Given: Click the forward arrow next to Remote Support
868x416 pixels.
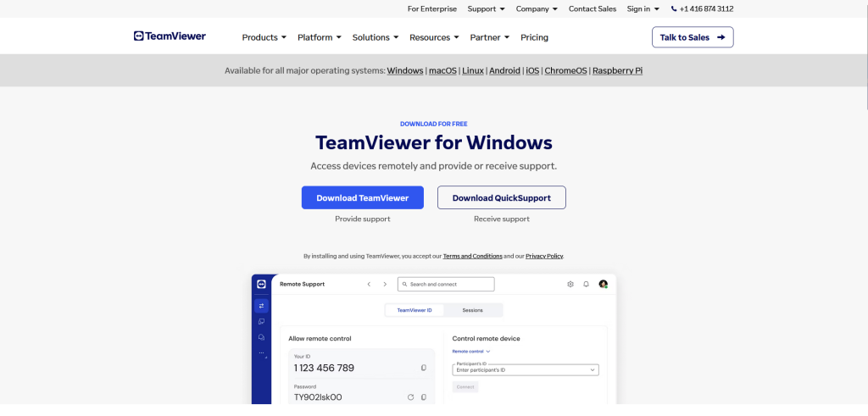Looking at the screenshot, I should (385, 285).
